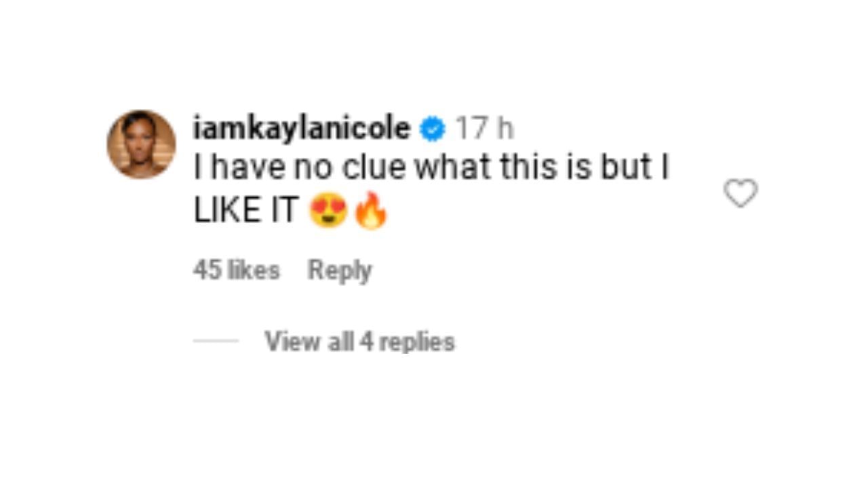Click the heart-eyes emoji in the comment
This screenshot has width=868, height=488.
click(328, 211)
